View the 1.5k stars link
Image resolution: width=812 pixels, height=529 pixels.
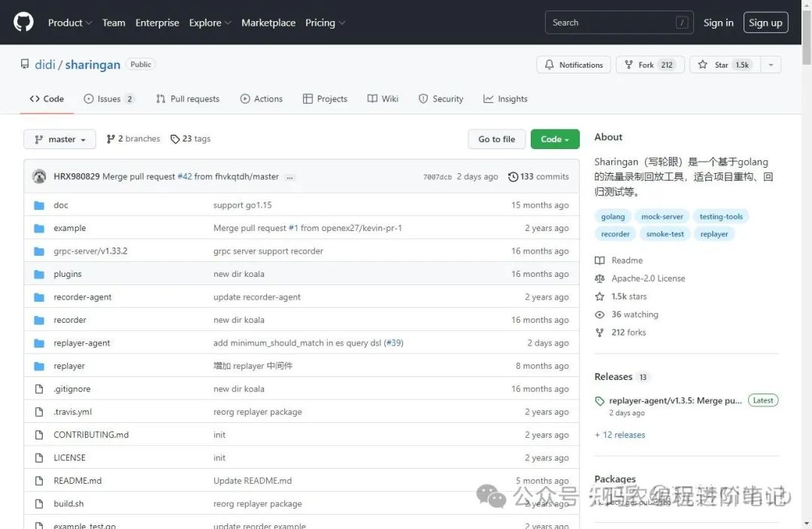[x=621, y=296]
